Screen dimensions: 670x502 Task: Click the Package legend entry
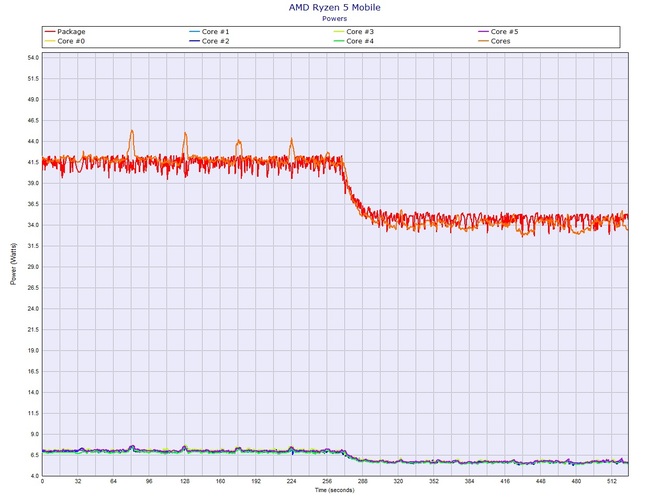pos(65,32)
